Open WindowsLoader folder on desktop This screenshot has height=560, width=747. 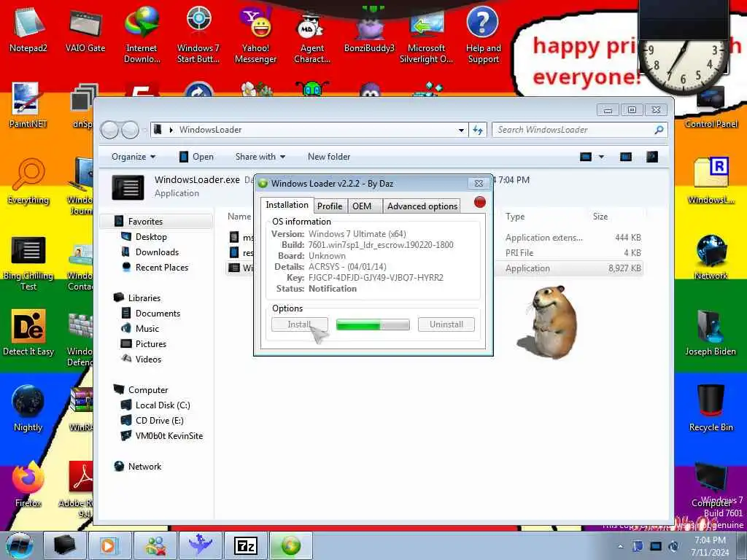[711, 181]
